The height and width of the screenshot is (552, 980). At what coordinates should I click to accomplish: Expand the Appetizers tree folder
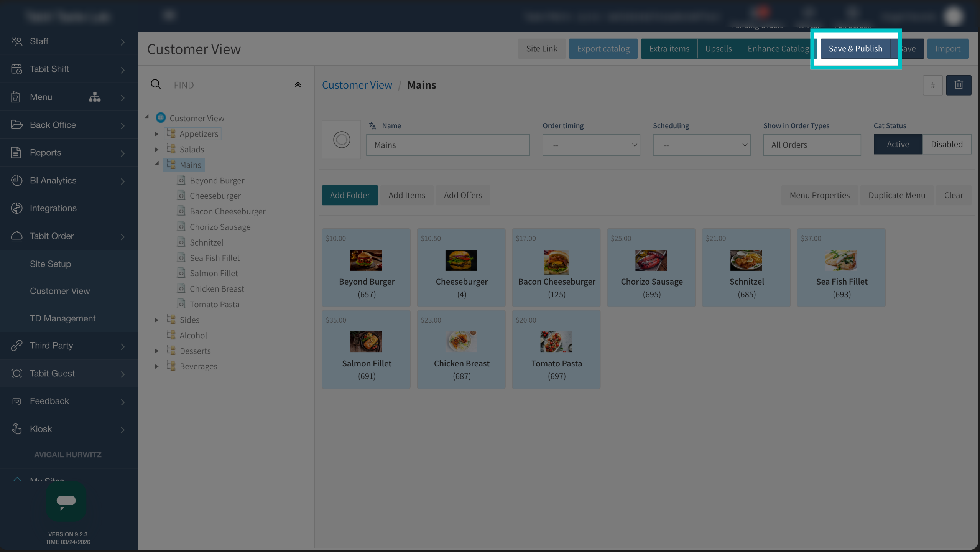pos(156,134)
